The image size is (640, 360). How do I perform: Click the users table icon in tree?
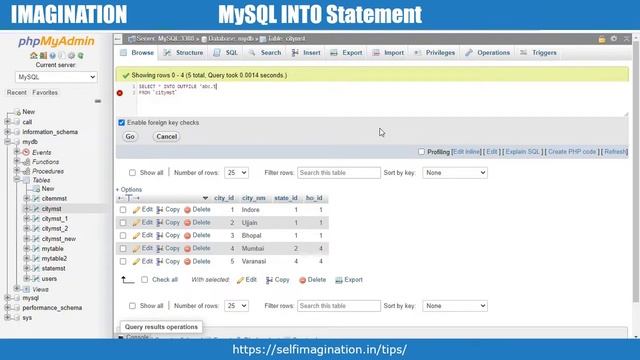point(36,279)
